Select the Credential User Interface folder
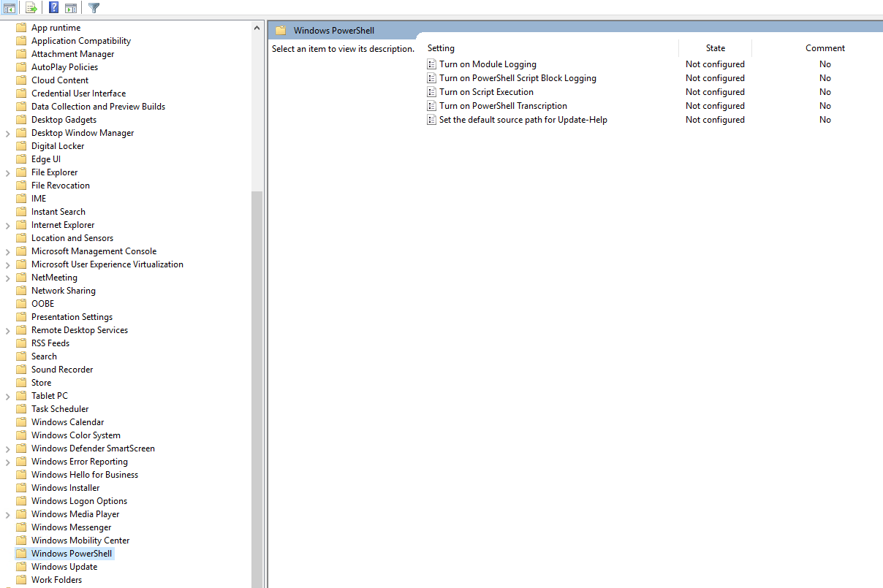This screenshot has height=588, width=883. 78,93
